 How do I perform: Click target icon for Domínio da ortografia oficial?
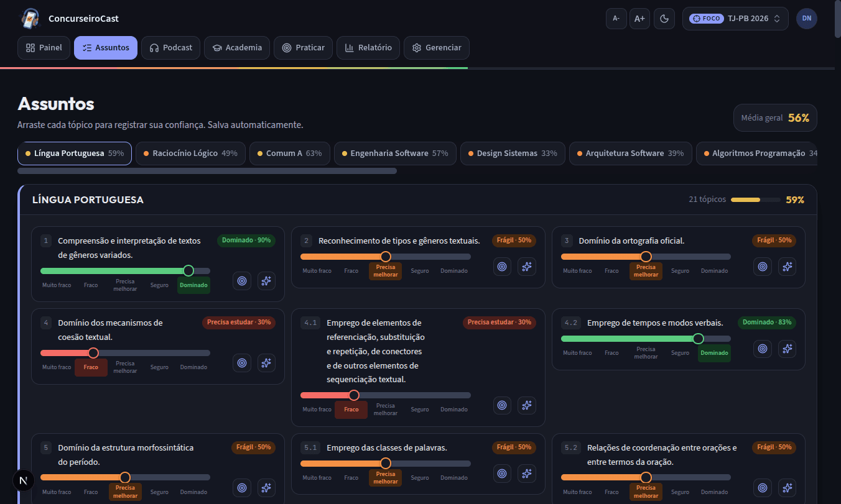[x=763, y=267]
